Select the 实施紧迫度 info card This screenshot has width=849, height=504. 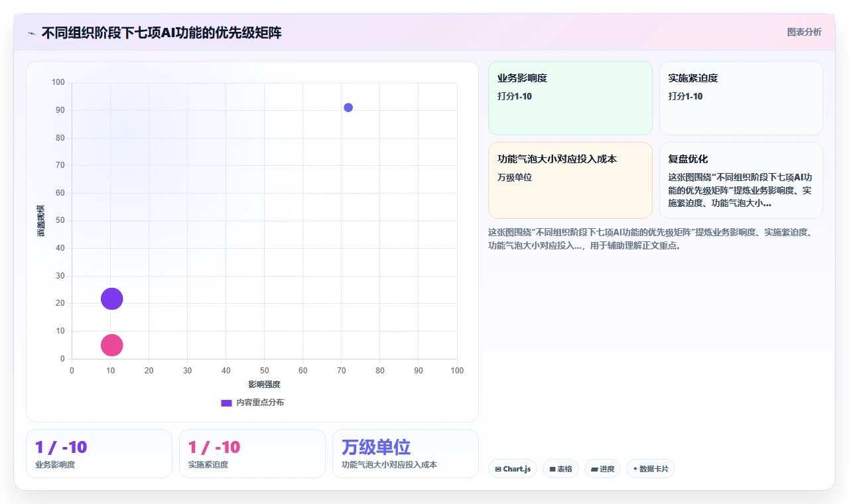(741, 98)
